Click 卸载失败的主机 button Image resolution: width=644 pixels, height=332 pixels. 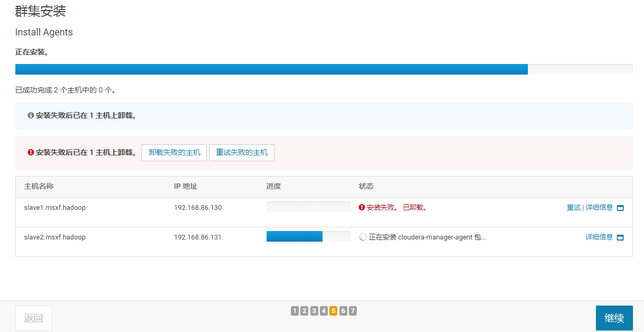coord(174,152)
